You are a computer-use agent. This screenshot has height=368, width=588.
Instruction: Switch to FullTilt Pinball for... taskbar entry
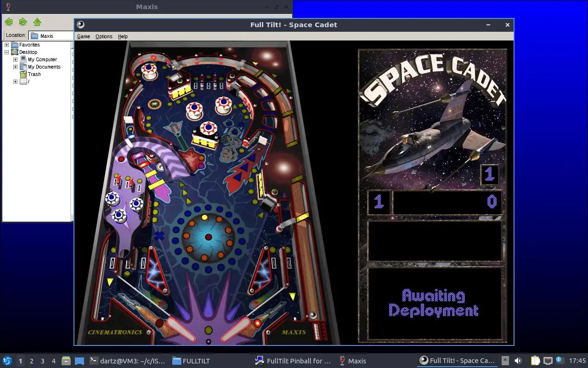[293, 361]
